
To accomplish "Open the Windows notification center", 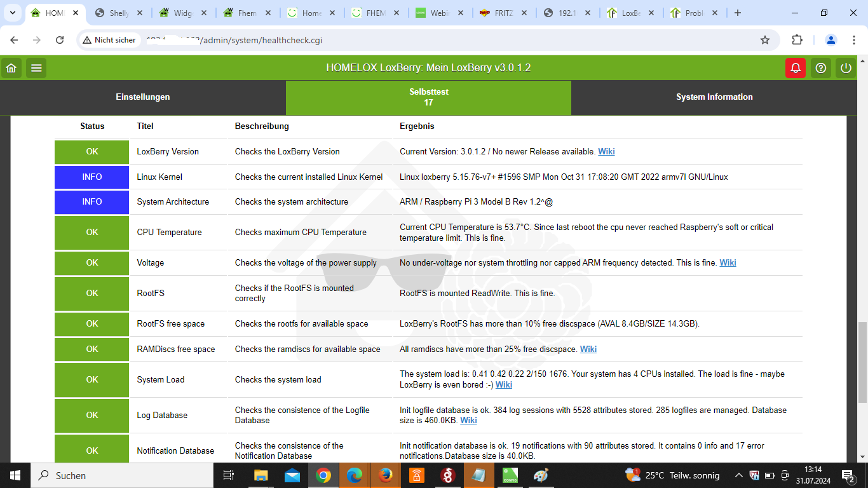I will coord(849,475).
